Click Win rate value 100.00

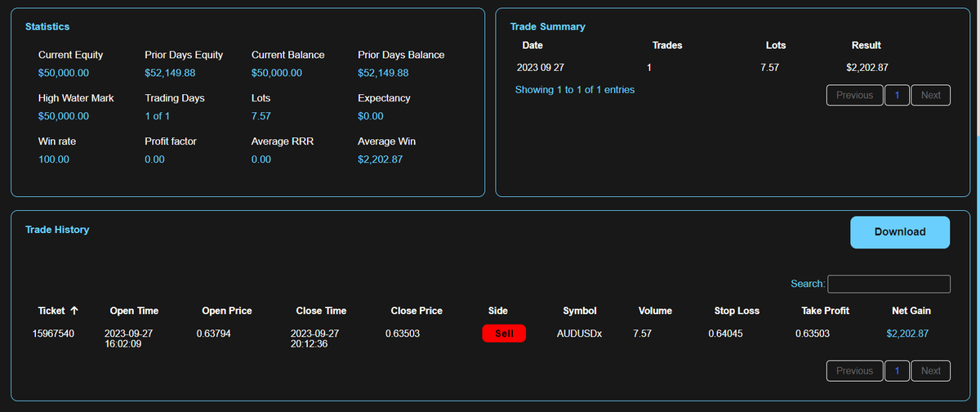click(x=54, y=159)
